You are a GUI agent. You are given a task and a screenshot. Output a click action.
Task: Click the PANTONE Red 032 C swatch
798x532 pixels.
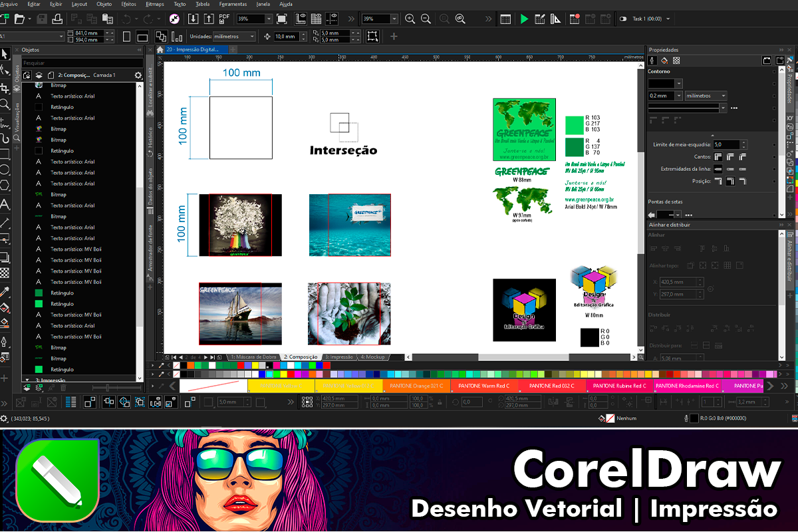pyautogui.click(x=552, y=386)
